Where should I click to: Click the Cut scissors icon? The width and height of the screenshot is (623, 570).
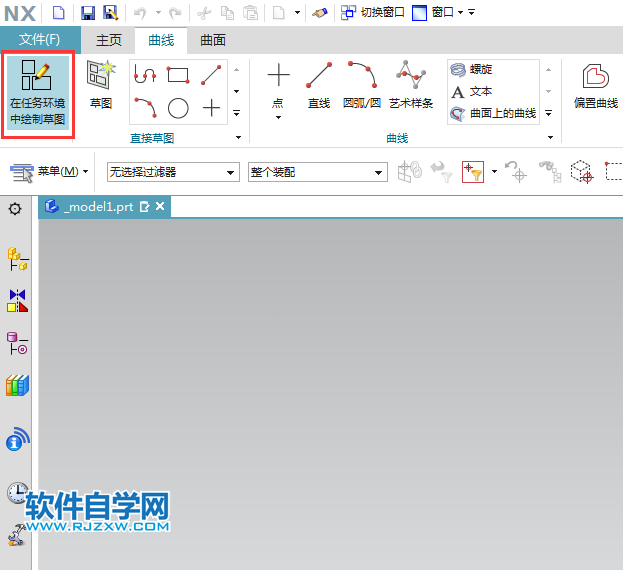pyautogui.click(x=204, y=13)
